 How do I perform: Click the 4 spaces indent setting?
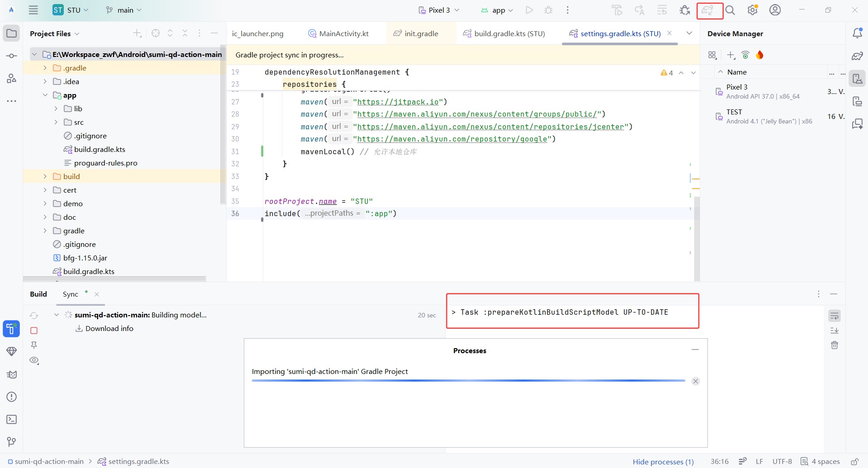click(x=820, y=461)
